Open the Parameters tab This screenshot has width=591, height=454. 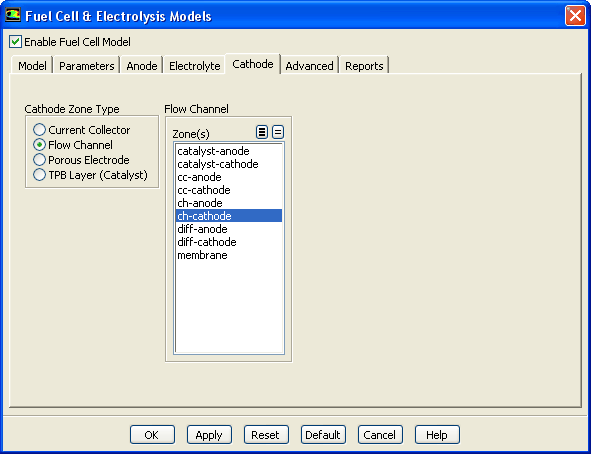(87, 66)
